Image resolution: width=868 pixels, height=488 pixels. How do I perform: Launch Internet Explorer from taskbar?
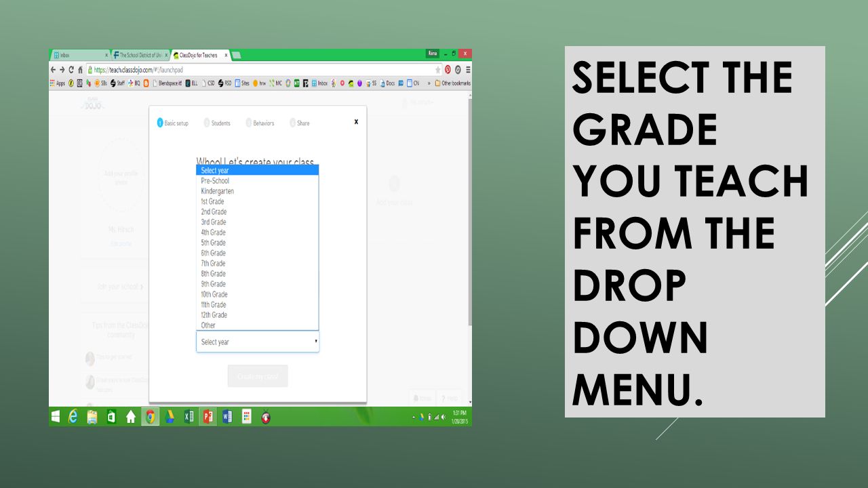point(73,417)
